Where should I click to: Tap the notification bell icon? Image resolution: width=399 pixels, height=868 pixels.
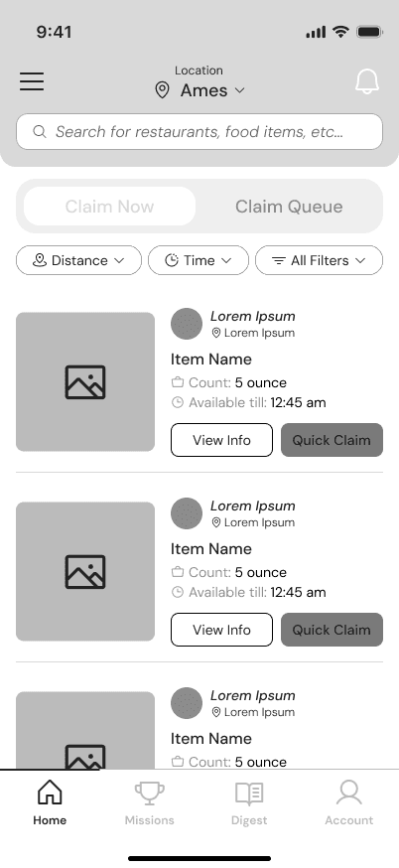click(x=367, y=81)
